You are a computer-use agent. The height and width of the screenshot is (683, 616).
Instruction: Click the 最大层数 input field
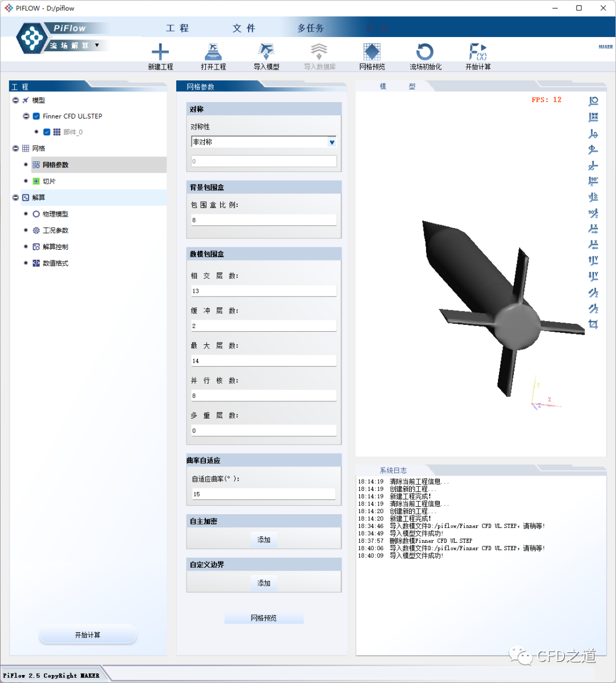click(x=264, y=361)
